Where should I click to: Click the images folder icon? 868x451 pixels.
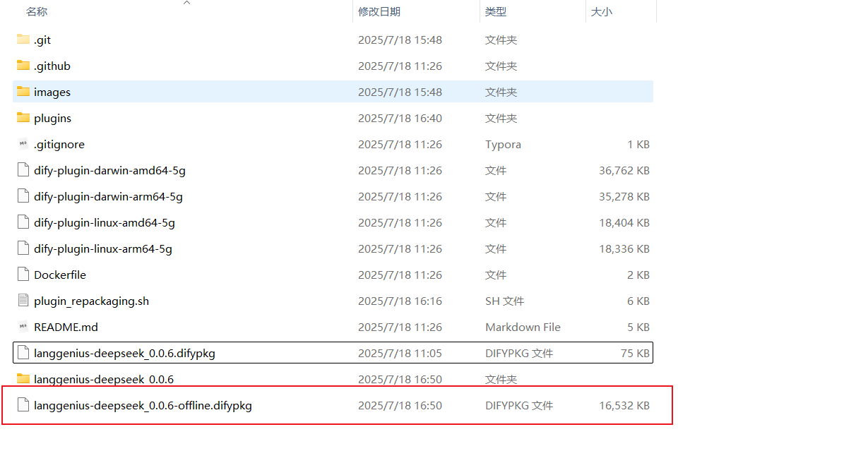pos(23,92)
